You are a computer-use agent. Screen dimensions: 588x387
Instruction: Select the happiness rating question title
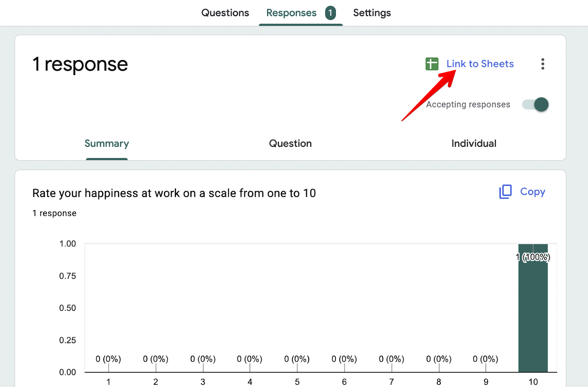174,193
